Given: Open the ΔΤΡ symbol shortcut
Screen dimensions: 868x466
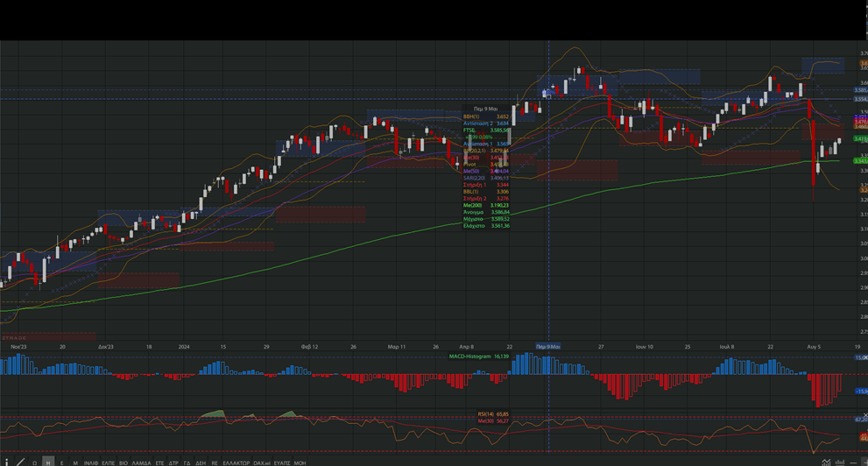Looking at the screenshot, I should (173, 462).
